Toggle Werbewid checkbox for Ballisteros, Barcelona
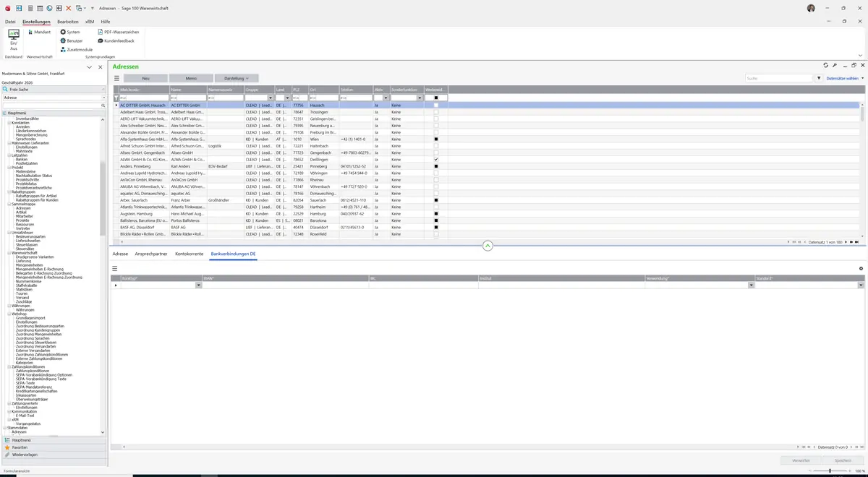This screenshot has width=868, height=477. (435, 220)
